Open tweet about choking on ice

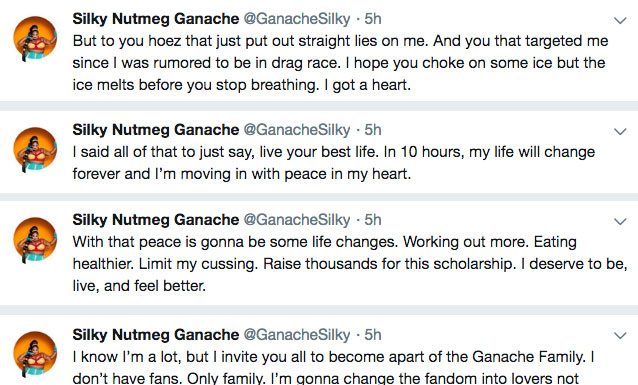point(340,63)
